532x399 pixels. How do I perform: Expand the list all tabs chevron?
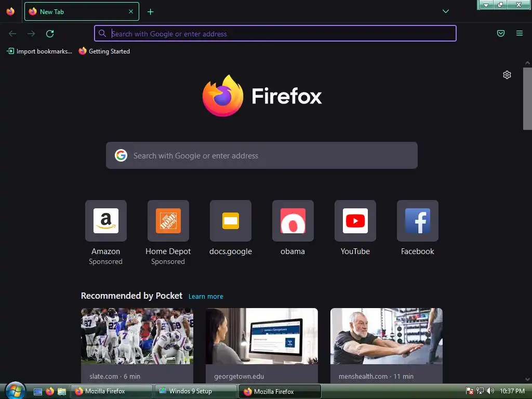point(446,11)
